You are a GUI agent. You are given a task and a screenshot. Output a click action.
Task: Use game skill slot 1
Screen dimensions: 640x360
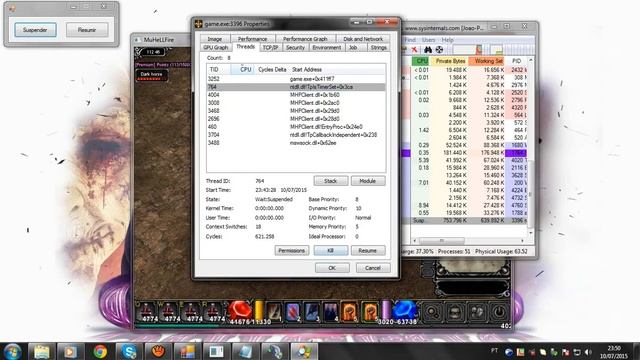click(x=274, y=312)
